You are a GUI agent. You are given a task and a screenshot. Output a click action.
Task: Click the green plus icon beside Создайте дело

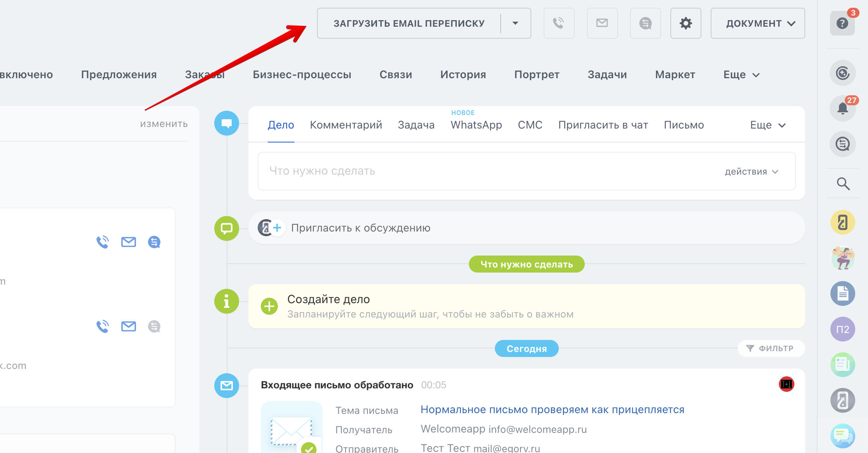269,307
